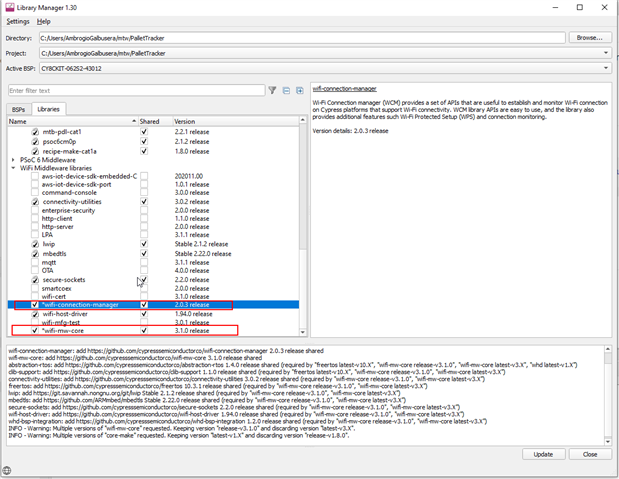This screenshot has width=619, height=479.
Task: Toggle Shared checkbox for wifi-connection-manager
Action: tap(144, 304)
